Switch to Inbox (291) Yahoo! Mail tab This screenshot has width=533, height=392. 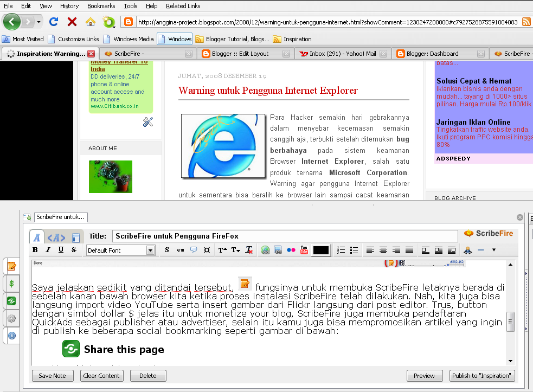[x=343, y=54]
